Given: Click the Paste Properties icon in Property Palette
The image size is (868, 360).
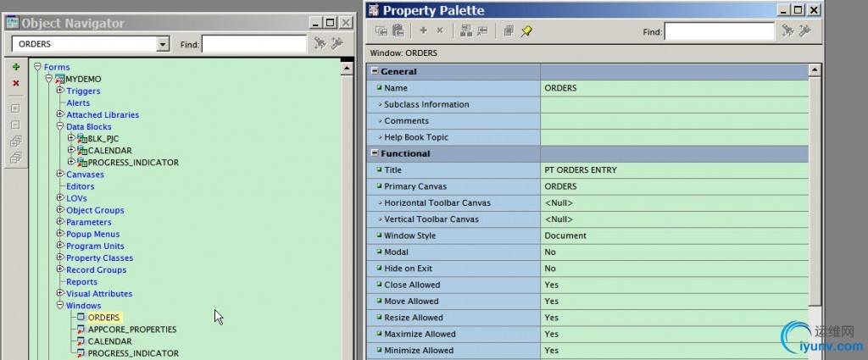Looking at the screenshot, I should pyautogui.click(x=398, y=31).
